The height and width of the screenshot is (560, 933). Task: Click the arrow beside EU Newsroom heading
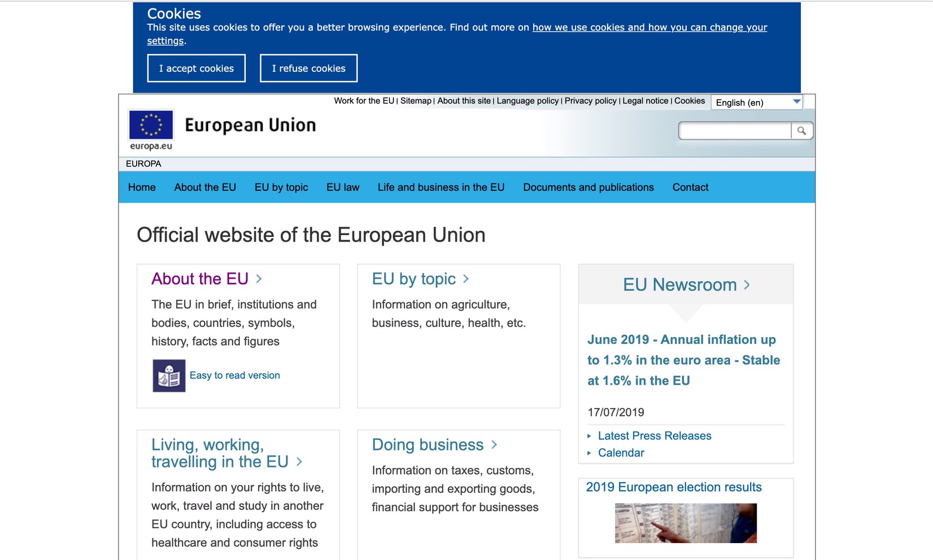click(x=747, y=285)
